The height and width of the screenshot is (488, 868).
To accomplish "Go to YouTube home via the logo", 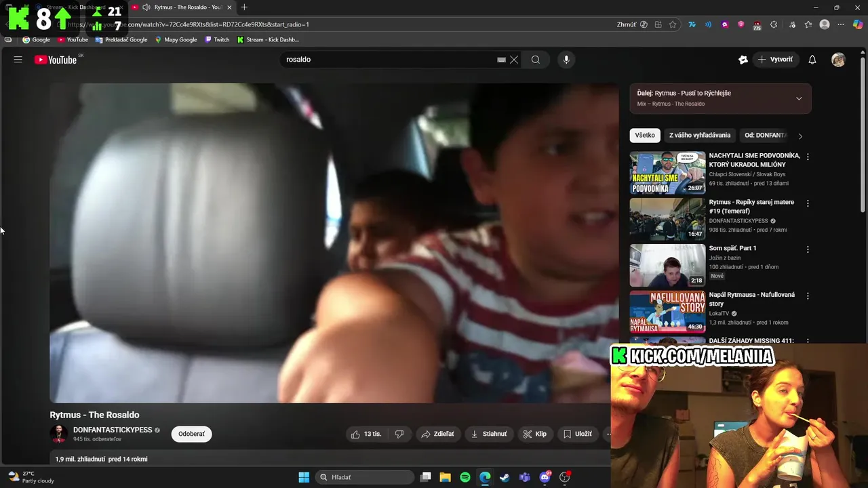I will tap(56, 60).
